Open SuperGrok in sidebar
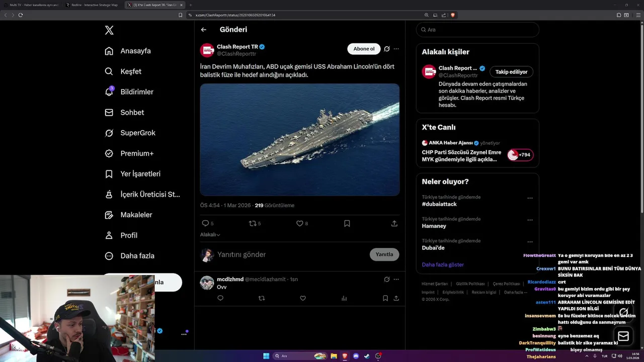The height and width of the screenshot is (362, 644). coord(130,133)
